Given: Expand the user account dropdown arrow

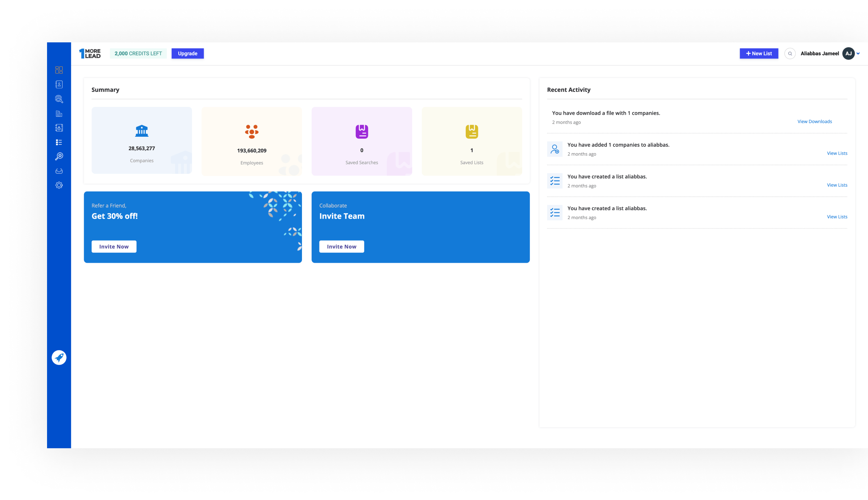Looking at the screenshot, I should click(x=858, y=54).
